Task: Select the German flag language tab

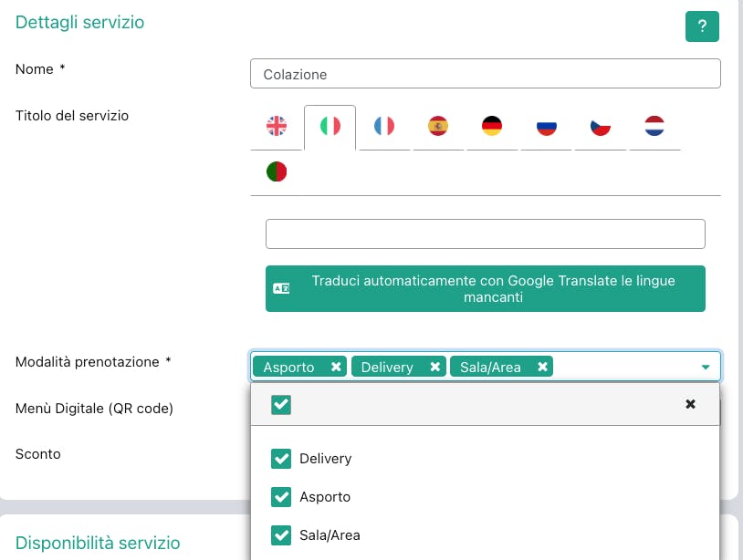Action: click(x=492, y=126)
